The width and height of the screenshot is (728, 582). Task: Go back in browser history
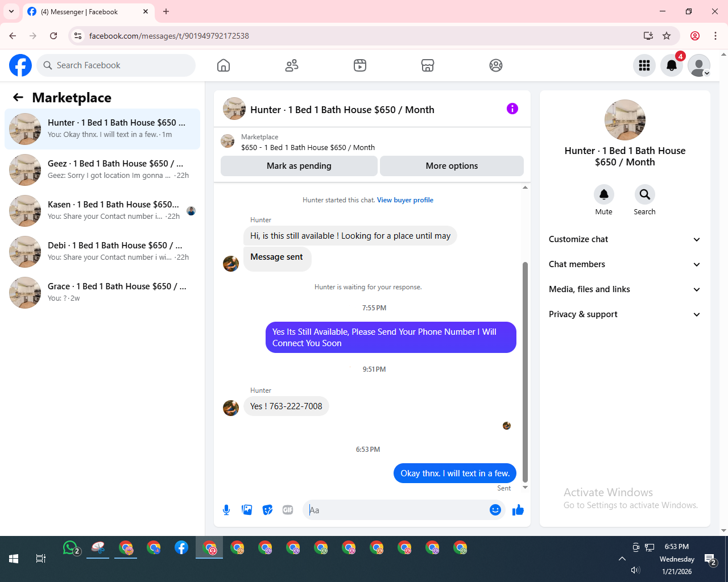(13, 36)
